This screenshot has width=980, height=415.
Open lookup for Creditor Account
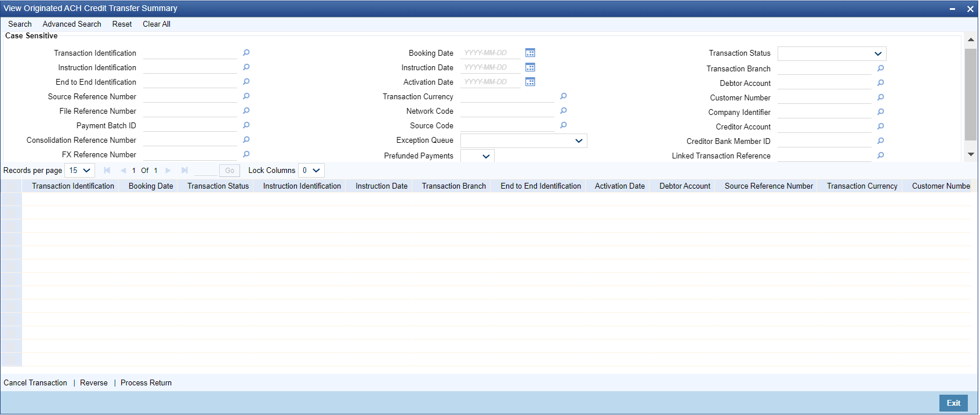click(880, 127)
